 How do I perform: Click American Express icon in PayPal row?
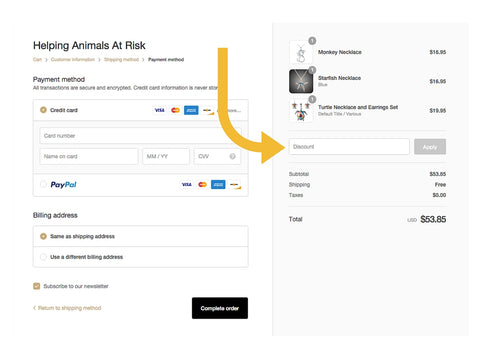(218, 184)
